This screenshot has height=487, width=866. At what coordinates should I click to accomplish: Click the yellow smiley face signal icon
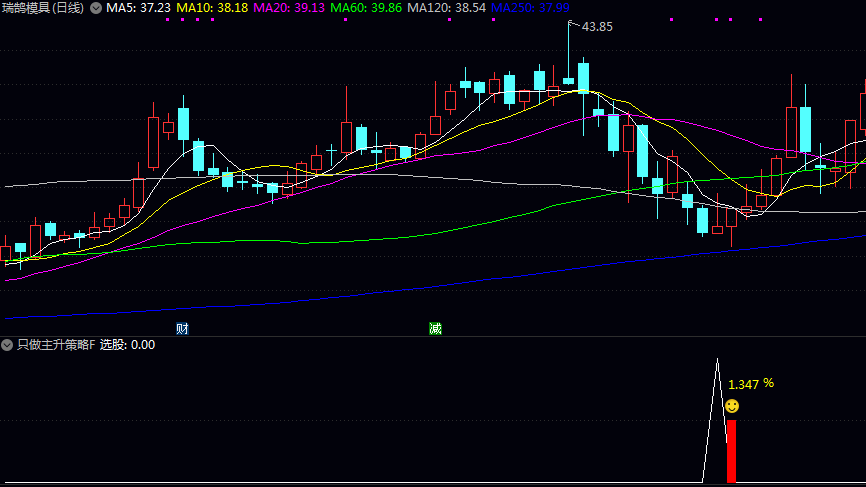pos(732,406)
